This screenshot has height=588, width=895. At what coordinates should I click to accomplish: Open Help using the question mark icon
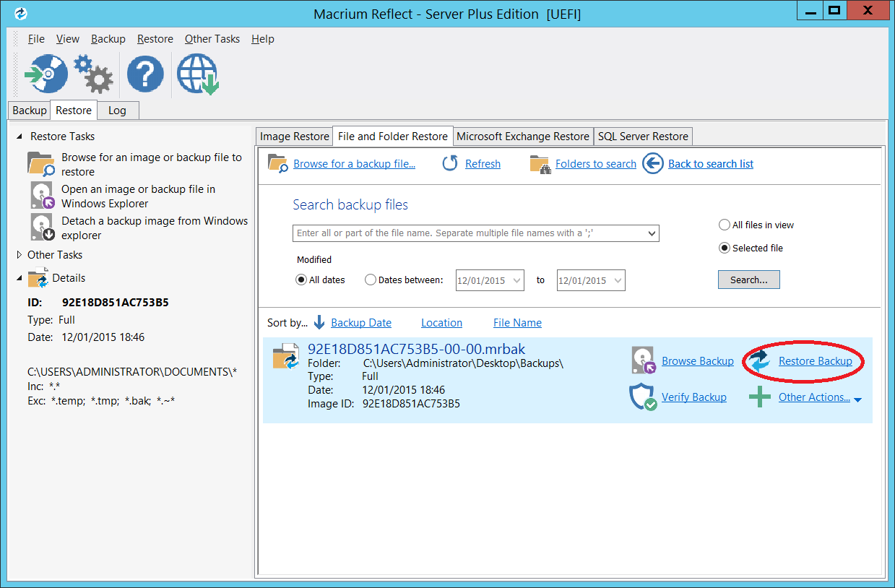pyautogui.click(x=144, y=73)
